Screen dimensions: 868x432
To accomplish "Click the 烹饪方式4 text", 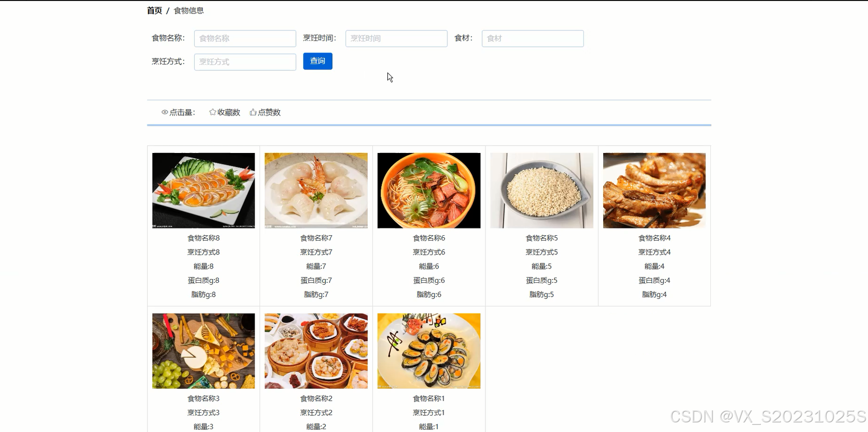I will pos(655,252).
